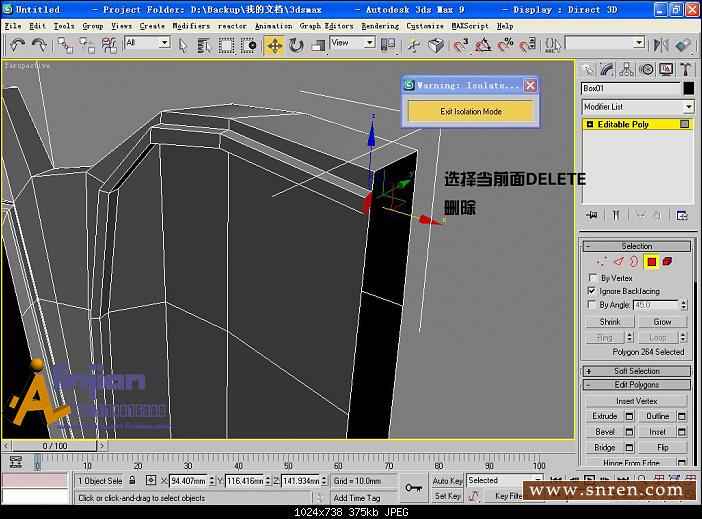The image size is (702, 519).
Task: Toggle the By Angle checkbox
Action: pos(592,305)
